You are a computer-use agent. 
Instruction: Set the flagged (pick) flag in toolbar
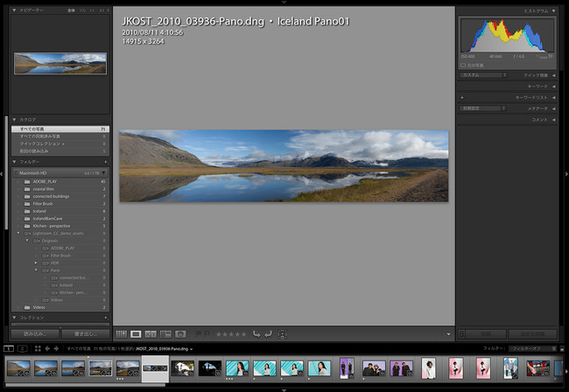(199, 334)
